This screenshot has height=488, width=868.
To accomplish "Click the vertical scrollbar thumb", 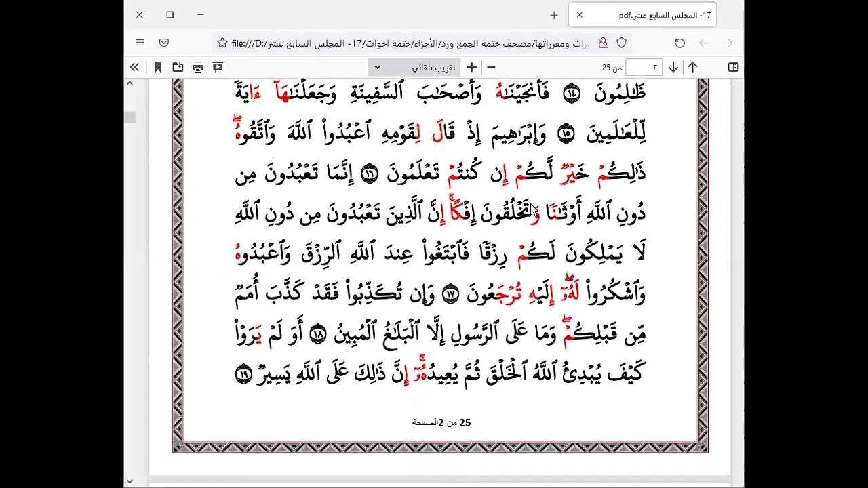I will 130,117.
